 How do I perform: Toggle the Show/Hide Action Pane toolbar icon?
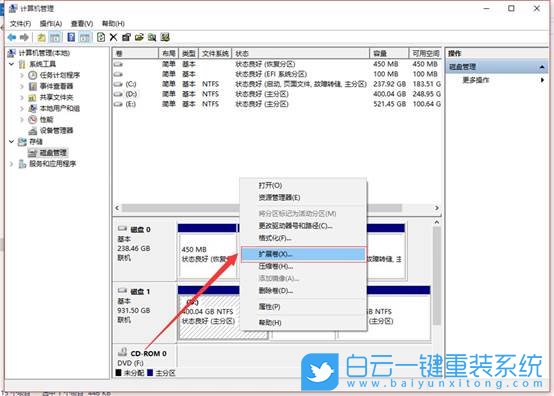pyautogui.click(x=84, y=37)
